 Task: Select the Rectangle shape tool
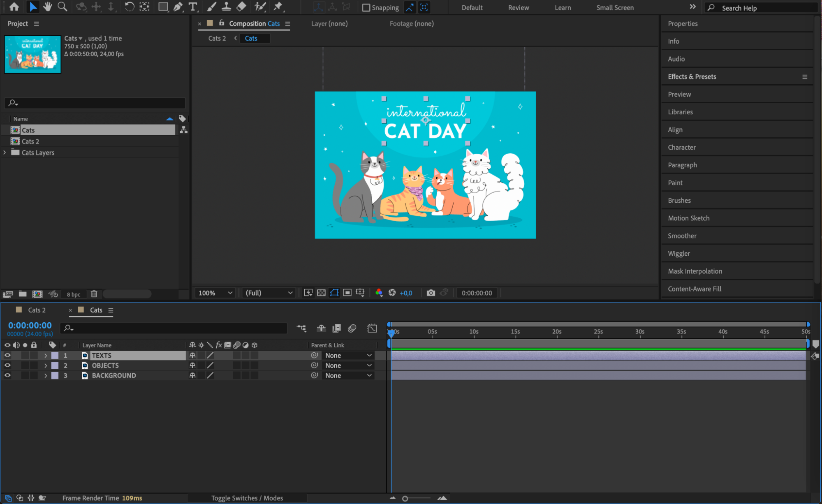[x=163, y=7]
